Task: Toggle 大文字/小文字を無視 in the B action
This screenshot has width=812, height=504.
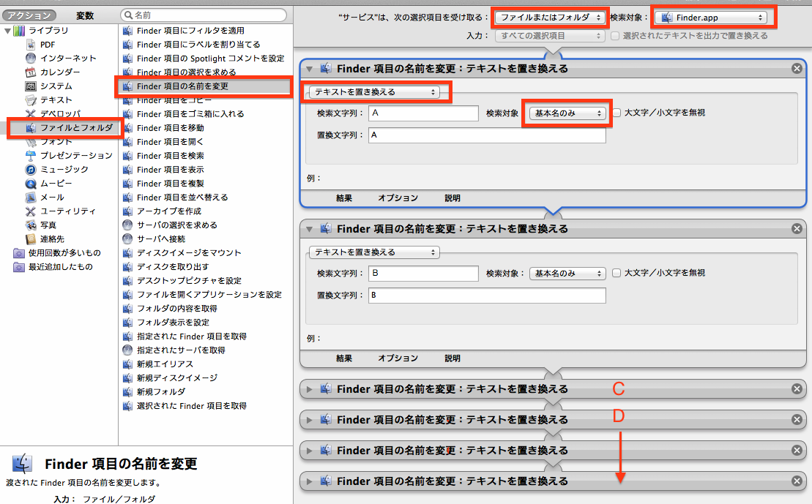Action: (x=617, y=273)
